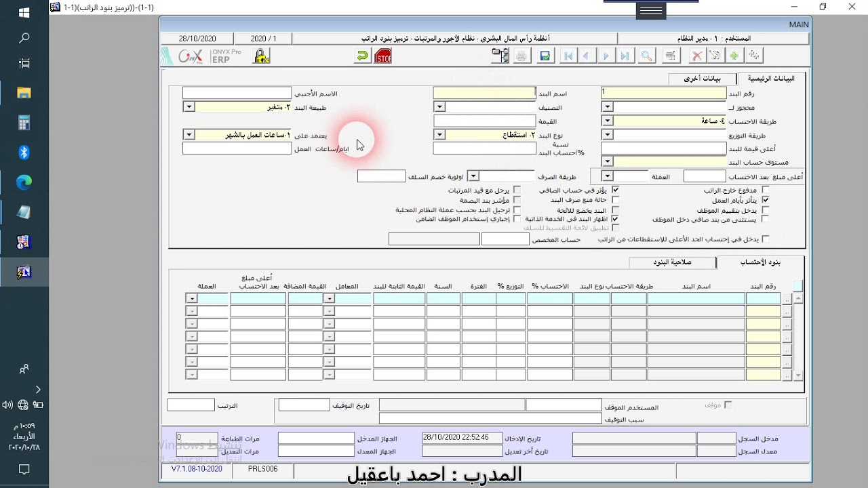This screenshot has height=488, width=868.
Task: Open File Explorer from taskbar
Action: tap(24, 93)
